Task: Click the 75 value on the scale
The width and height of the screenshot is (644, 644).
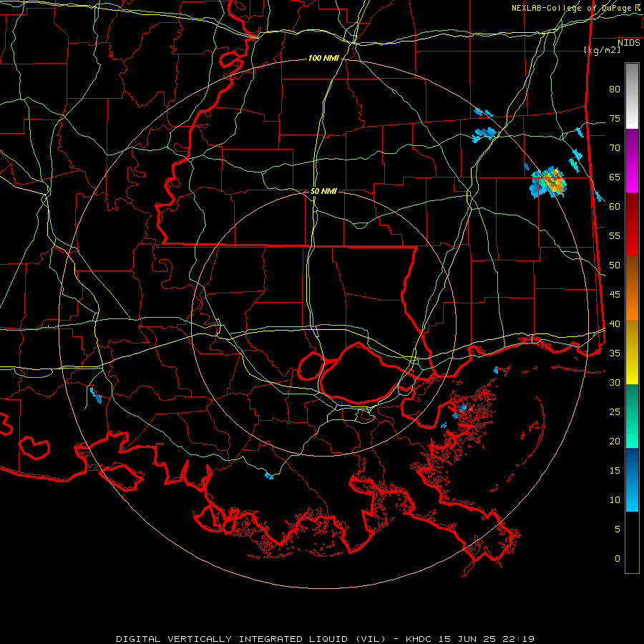Action: click(x=615, y=119)
